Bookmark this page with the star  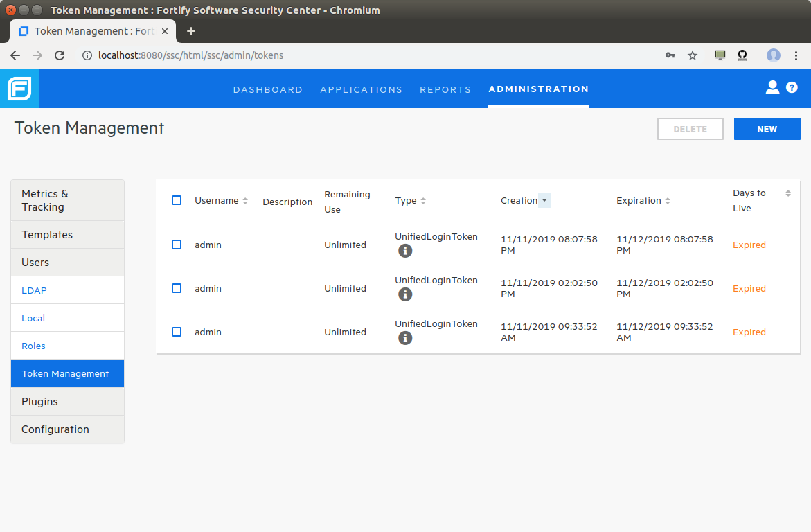pyautogui.click(x=693, y=55)
